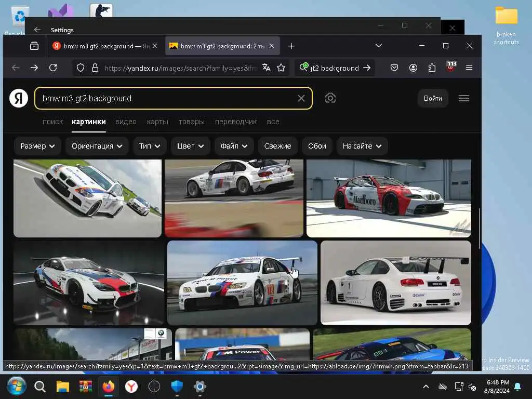Open the Marlboro livery BMW thumbnail
532x399 pixels.
[x=389, y=198]
